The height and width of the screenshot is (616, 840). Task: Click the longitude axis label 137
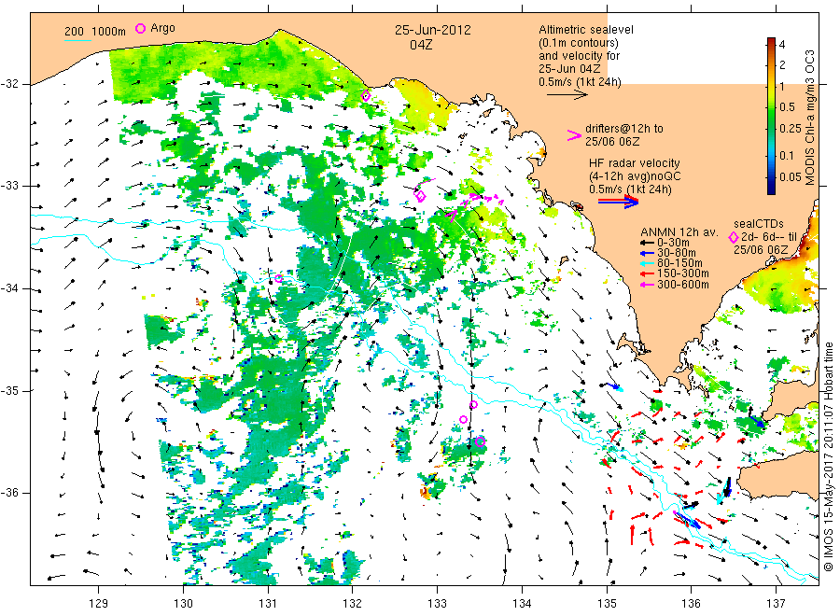pyautogui.click(x=776, y=604)
